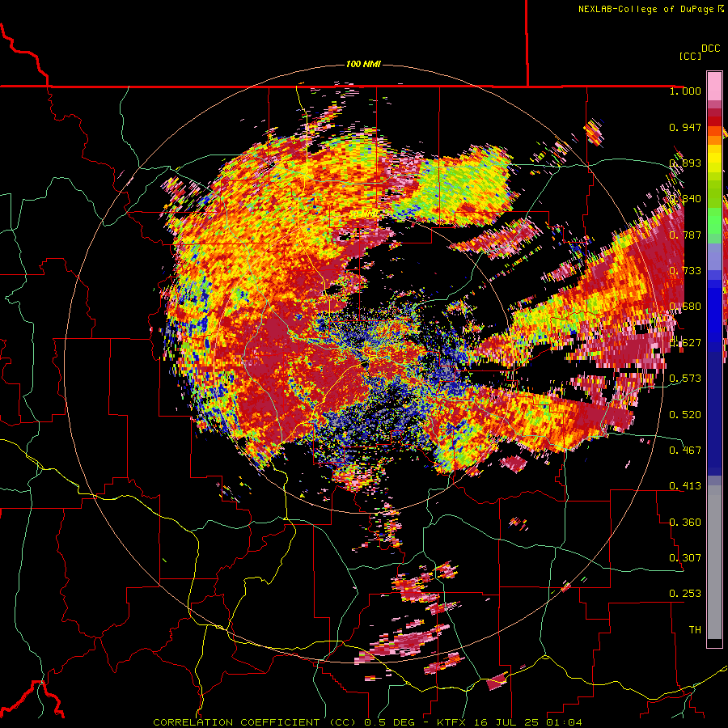
Task: Click the 0.787 legend value
Action: 685,235
